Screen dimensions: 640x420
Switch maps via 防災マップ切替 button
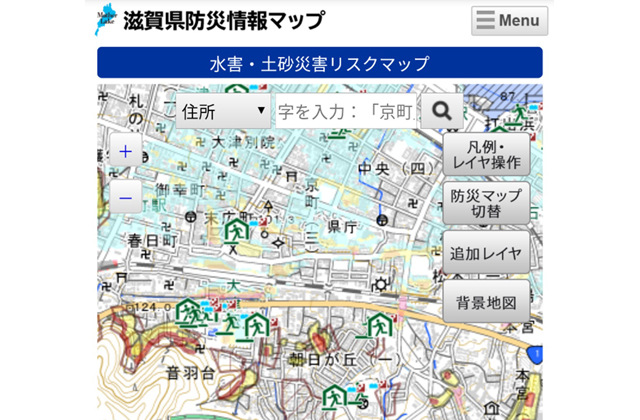486,203
